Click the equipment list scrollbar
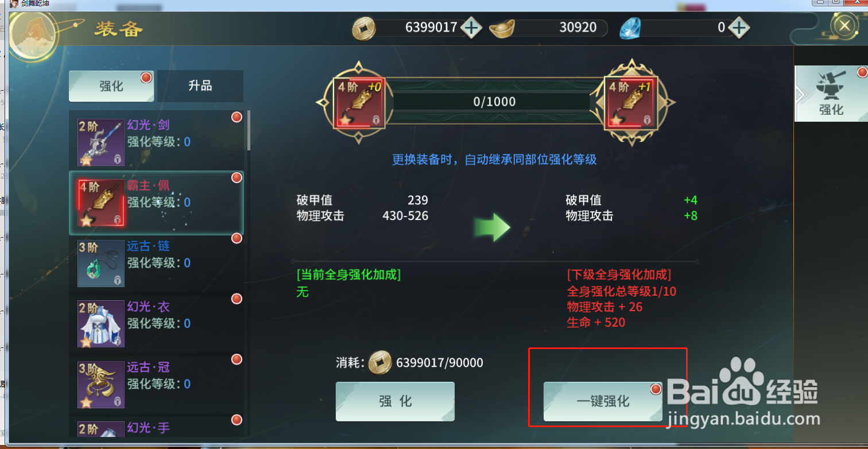 249,131
